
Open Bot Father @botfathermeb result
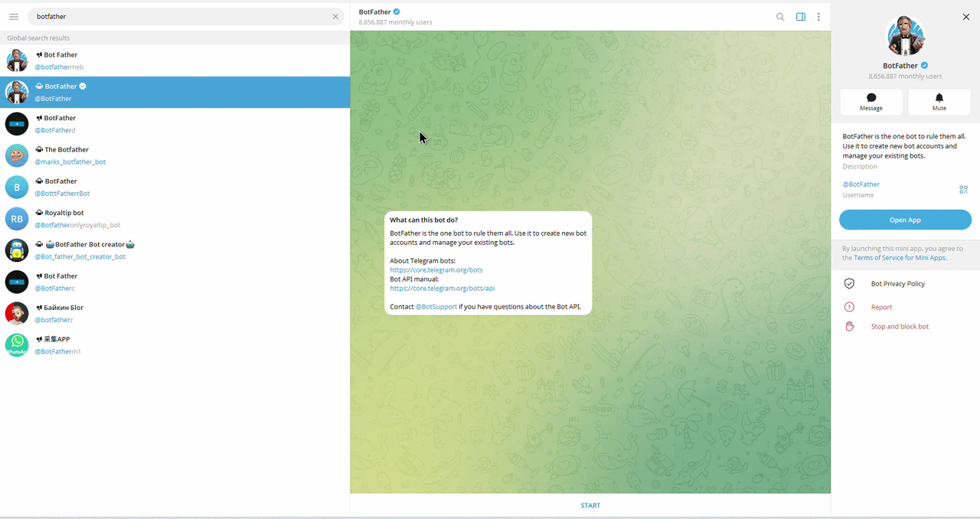click(x=175, y=60)
